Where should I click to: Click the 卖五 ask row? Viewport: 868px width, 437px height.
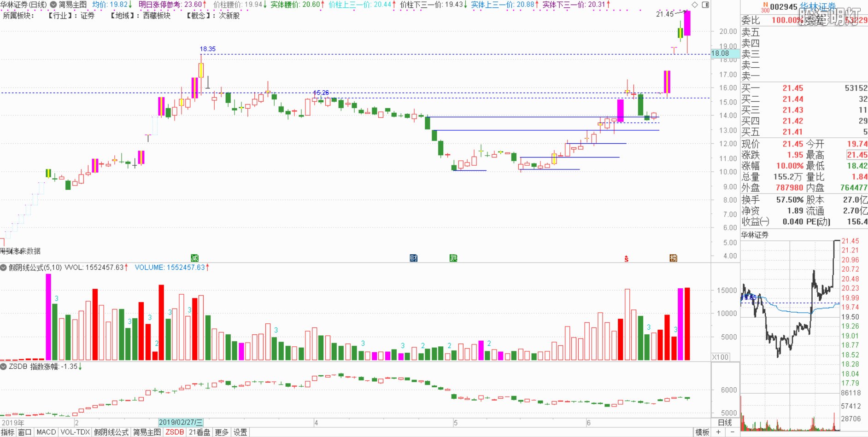pos(804,33)
